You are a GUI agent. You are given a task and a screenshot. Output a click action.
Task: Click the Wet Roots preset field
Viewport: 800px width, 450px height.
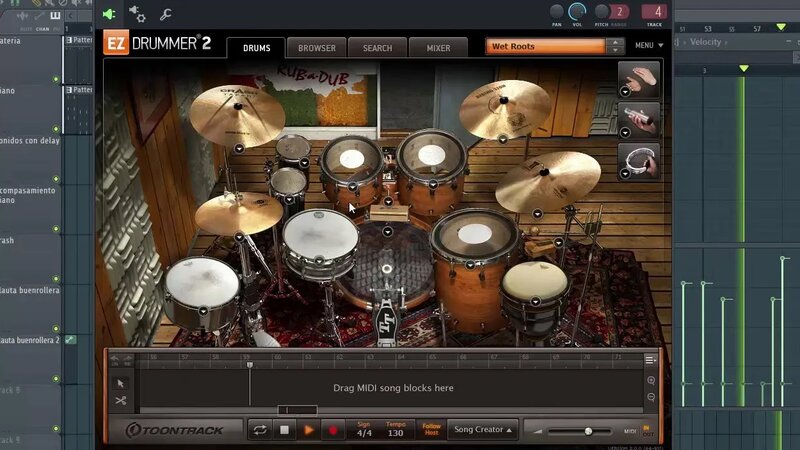[545, 46]
